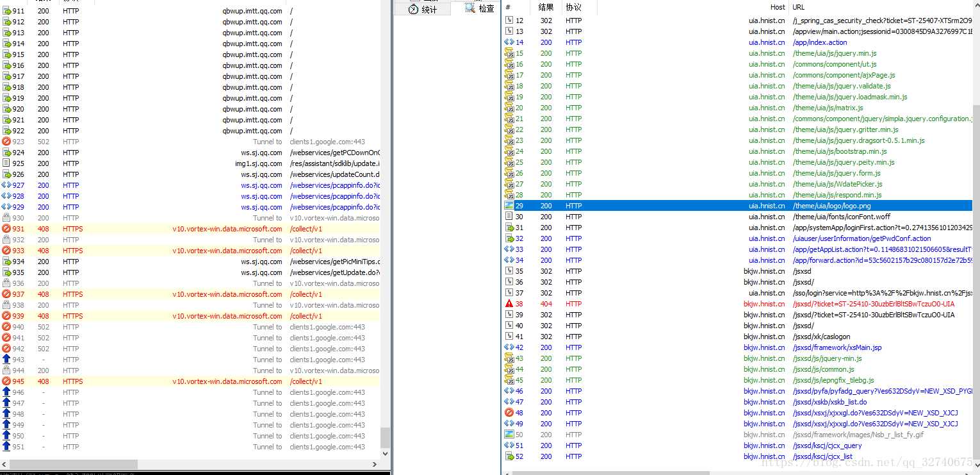Select session 51 cjcx_query row
980x475 pixels.
tap(737, 446)
